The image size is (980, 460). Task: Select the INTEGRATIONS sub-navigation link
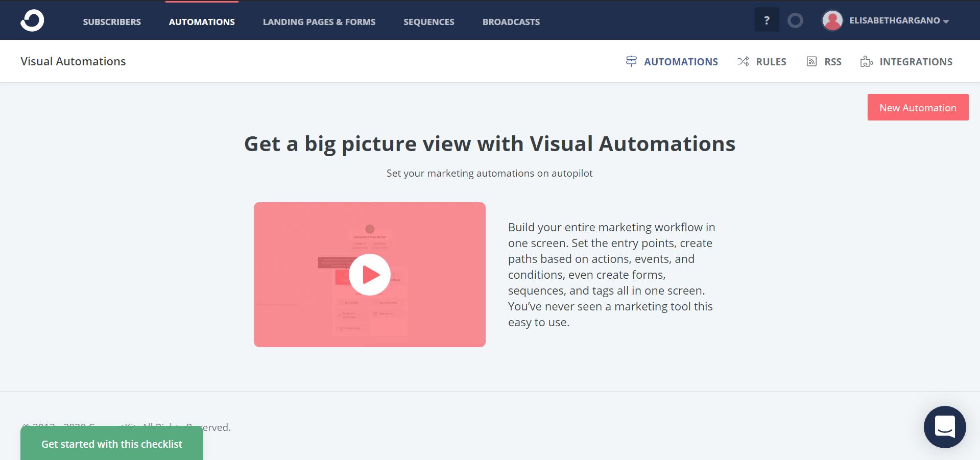(x=916, y=62)
